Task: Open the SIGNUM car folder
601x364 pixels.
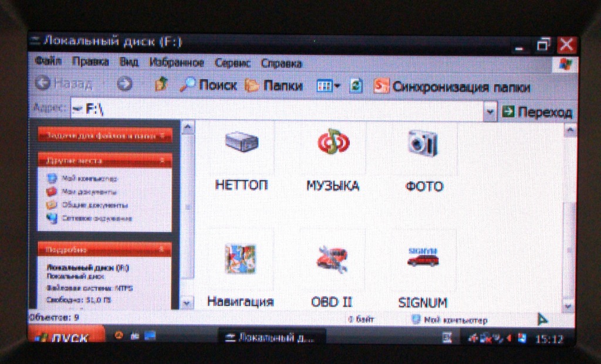Action: [x=423, y=258]
